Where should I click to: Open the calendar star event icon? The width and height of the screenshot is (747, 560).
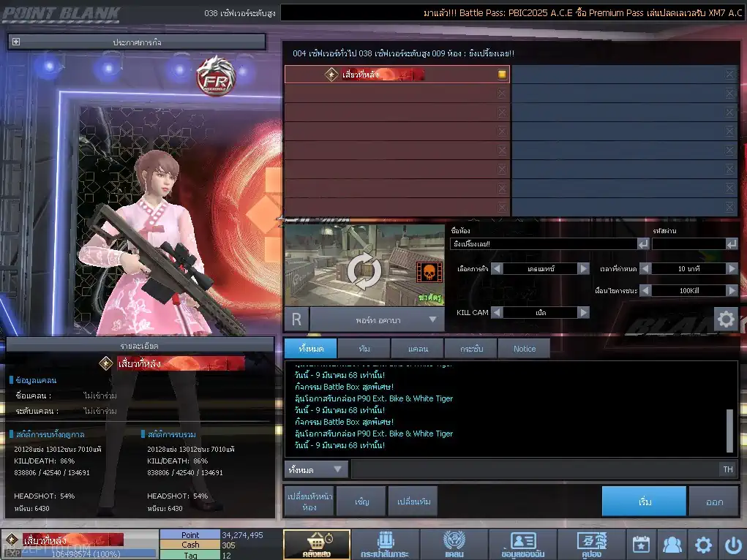[641, 545]
